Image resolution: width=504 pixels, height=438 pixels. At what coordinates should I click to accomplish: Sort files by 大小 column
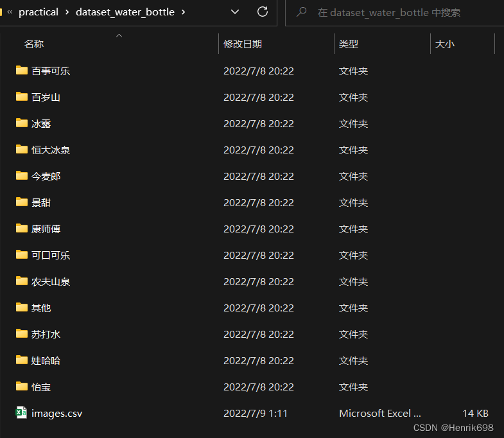tap(444, 44)
